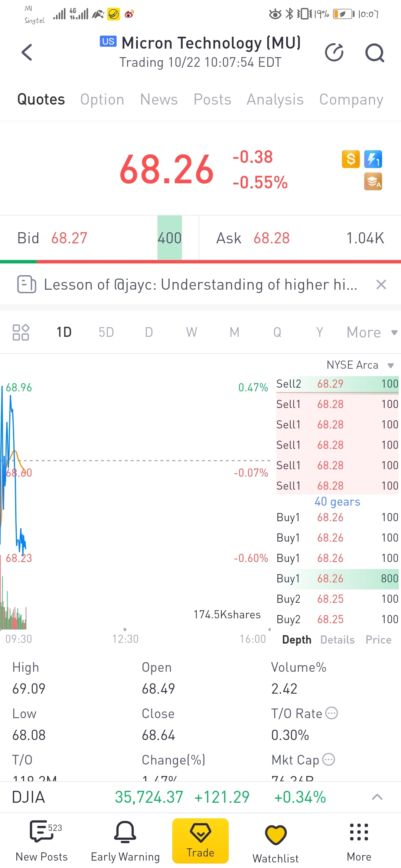This screenshot has width=401, height=868.
Task: Tap the 40 gears link
Action: (338, 502)
